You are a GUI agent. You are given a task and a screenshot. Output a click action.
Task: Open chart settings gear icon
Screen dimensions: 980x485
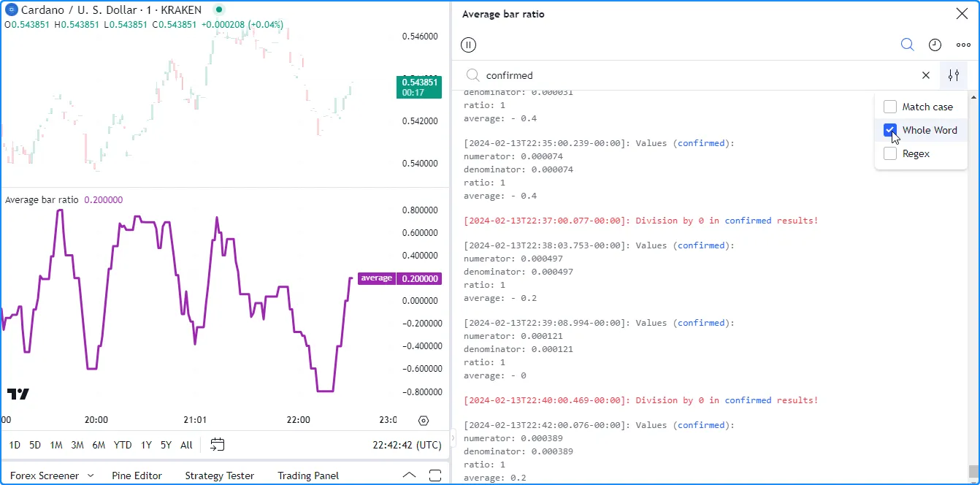[x=424, y=420]
